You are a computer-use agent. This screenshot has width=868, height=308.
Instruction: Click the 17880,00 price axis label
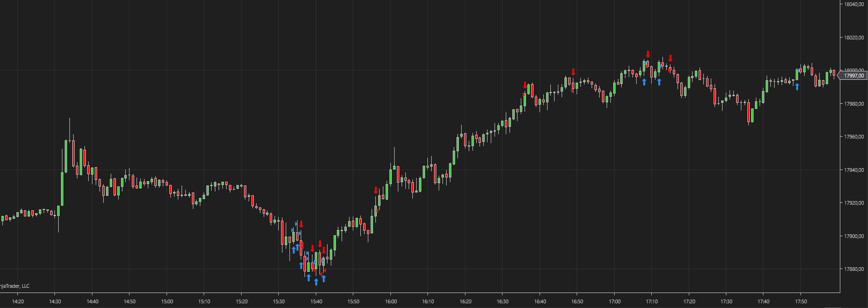tap(854, 269)
